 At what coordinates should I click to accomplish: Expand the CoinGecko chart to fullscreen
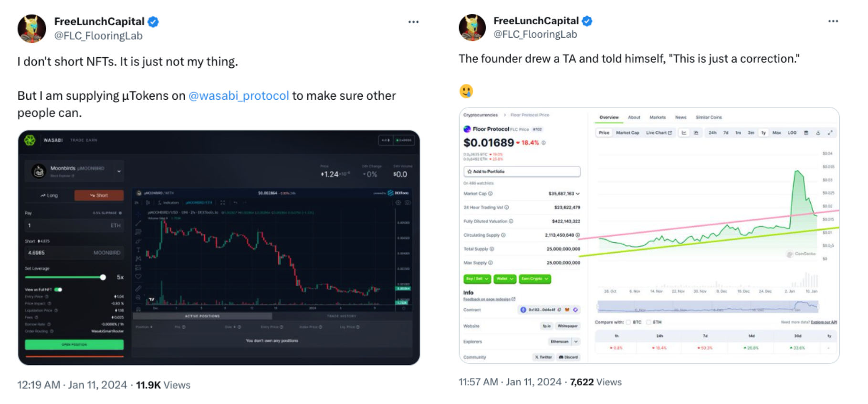click(x=830, y=133)
